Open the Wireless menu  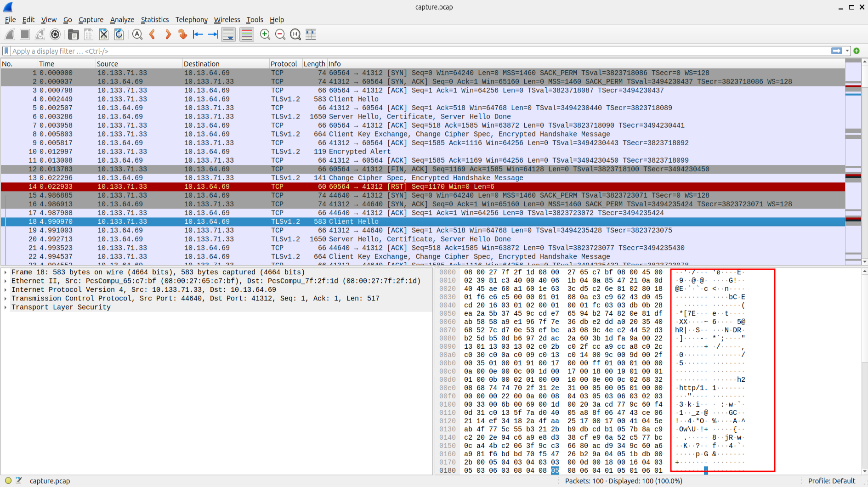[x=227, y=20]
